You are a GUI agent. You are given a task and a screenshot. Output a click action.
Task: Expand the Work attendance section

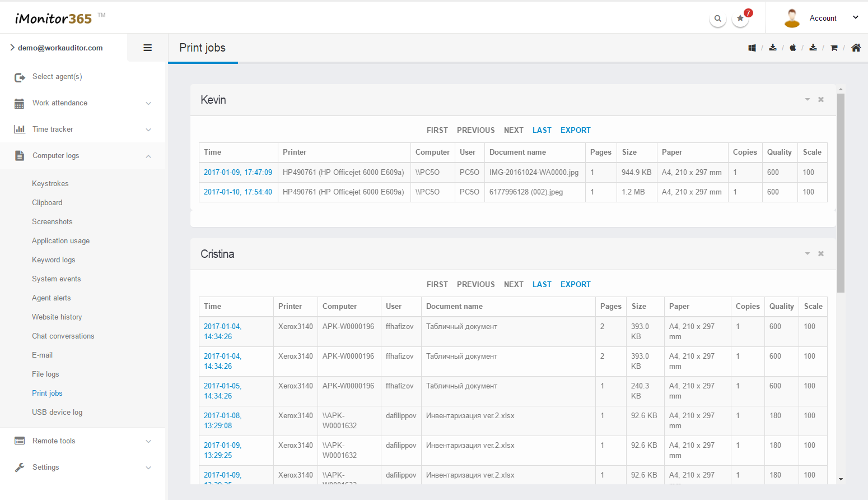click(x=148, y=104)
